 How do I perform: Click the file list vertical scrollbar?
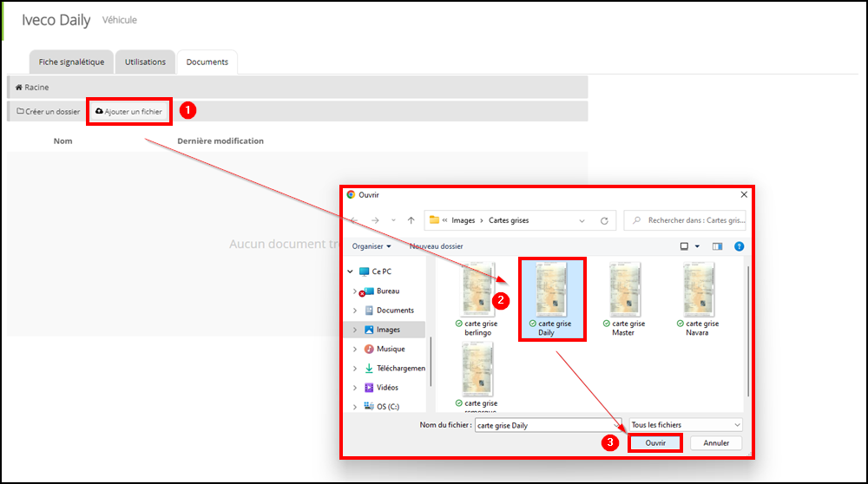click(x=748, y=332)
